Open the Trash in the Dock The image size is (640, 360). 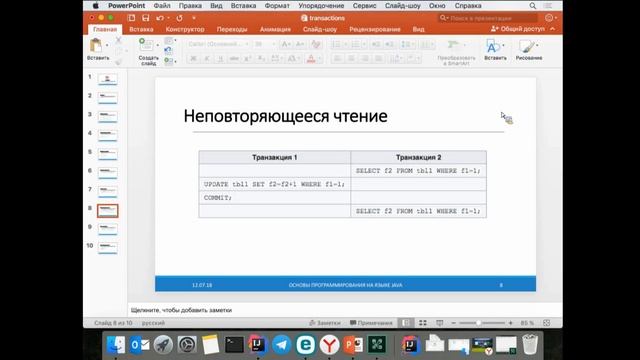pos(530,345)
